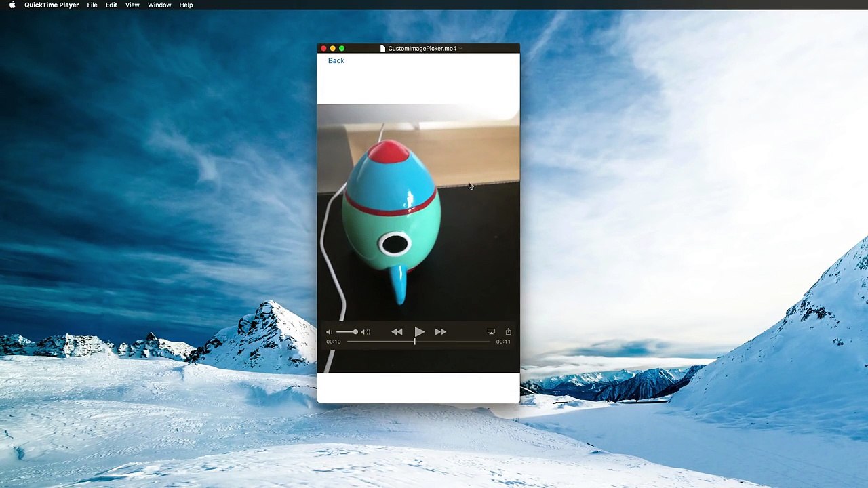Zoom the window with green button
868x488 pixels.
[x=342, y=49]
